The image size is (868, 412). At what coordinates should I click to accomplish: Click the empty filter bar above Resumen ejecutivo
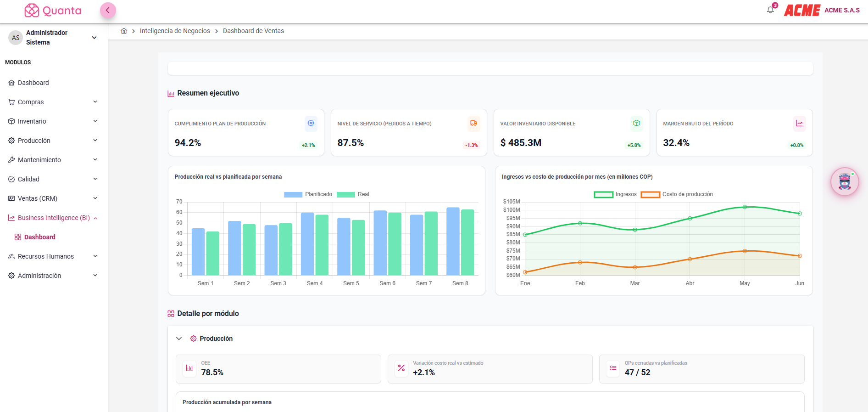490,68
